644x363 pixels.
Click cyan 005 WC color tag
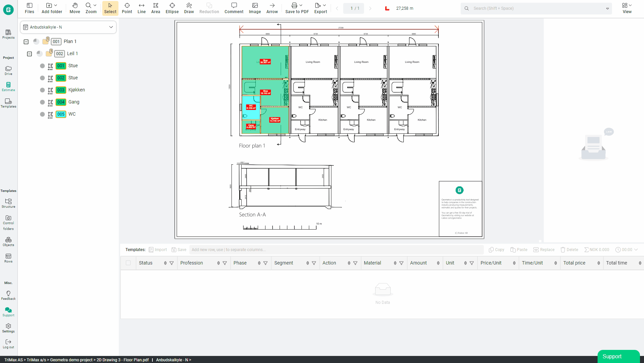(x=61, y=114)
